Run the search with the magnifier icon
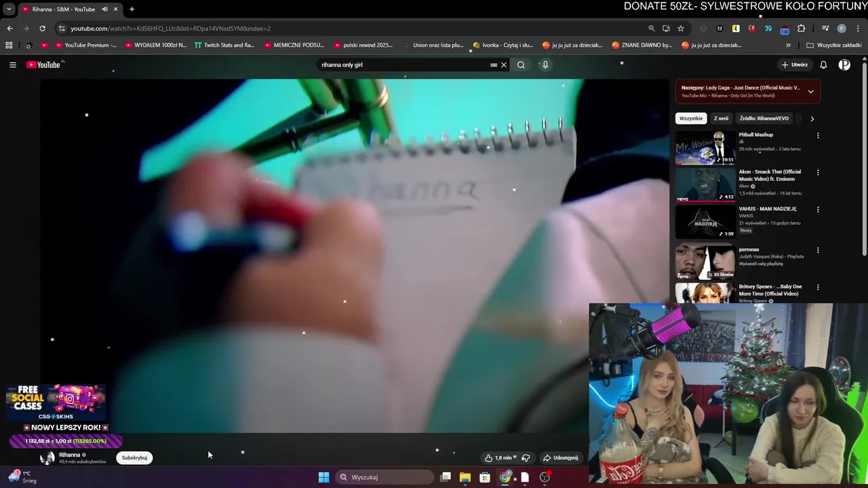Viewport: 868px width, 488px height. pos(521,65)
